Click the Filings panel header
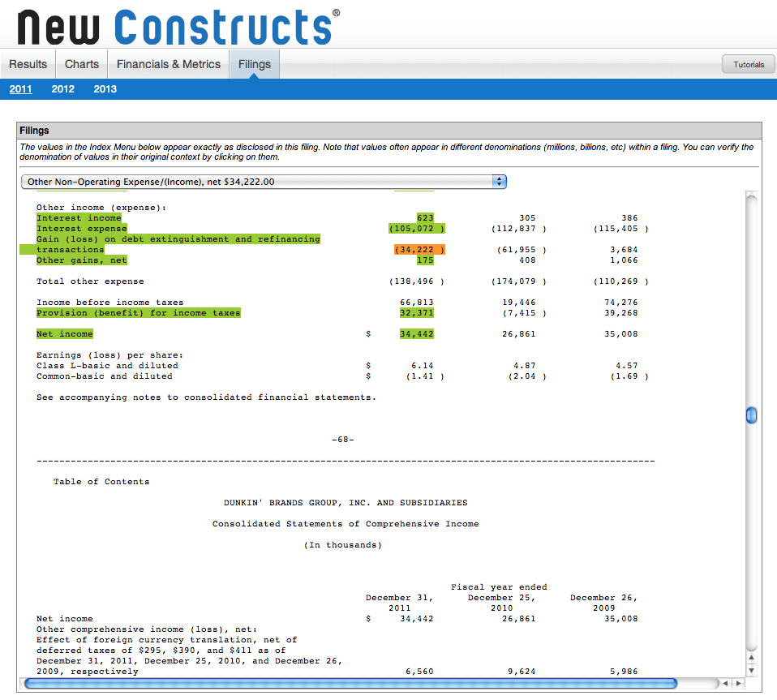Viewport: 777px width, 700px height. (389, 131)
